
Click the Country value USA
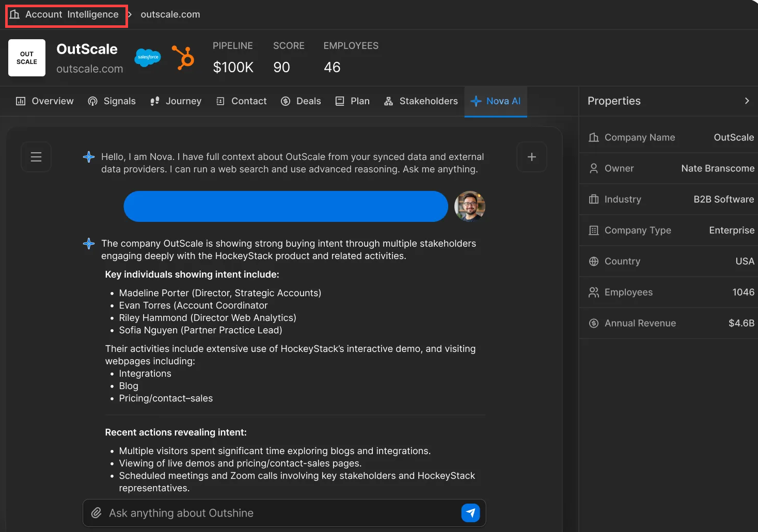745,261
